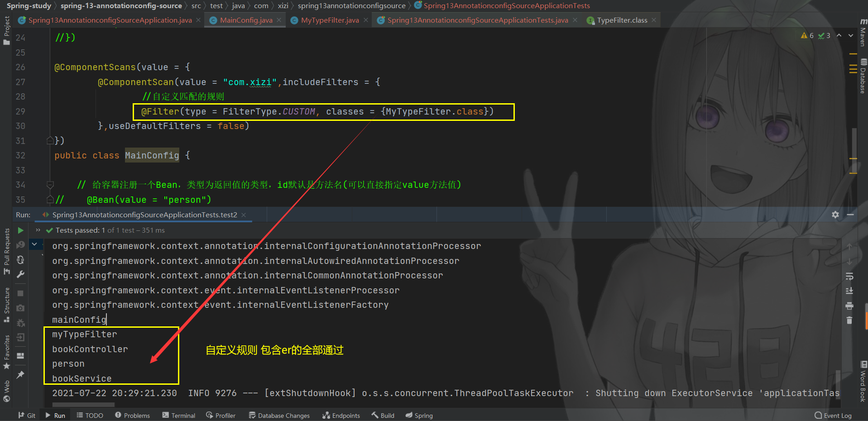The height and width of the screenshot is (421, 868).
Task: Rerun the test with the green play icon
Action: click(20, 230)
